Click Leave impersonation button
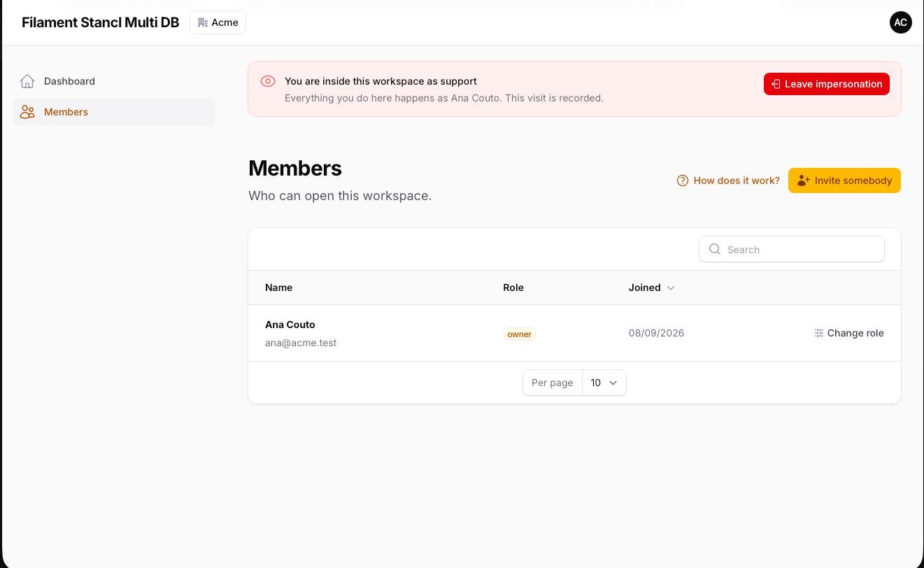The height and width of the screenshot is (568, 924). coord(827,84)
